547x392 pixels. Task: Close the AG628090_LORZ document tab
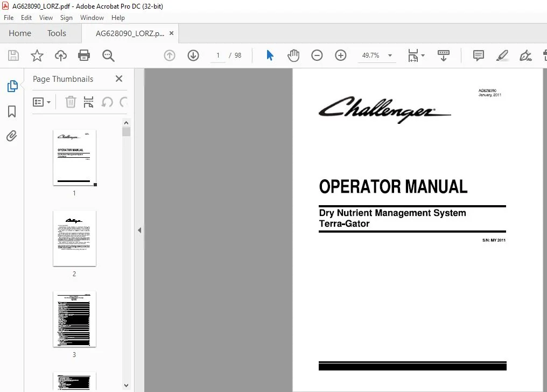pos(171,33)
